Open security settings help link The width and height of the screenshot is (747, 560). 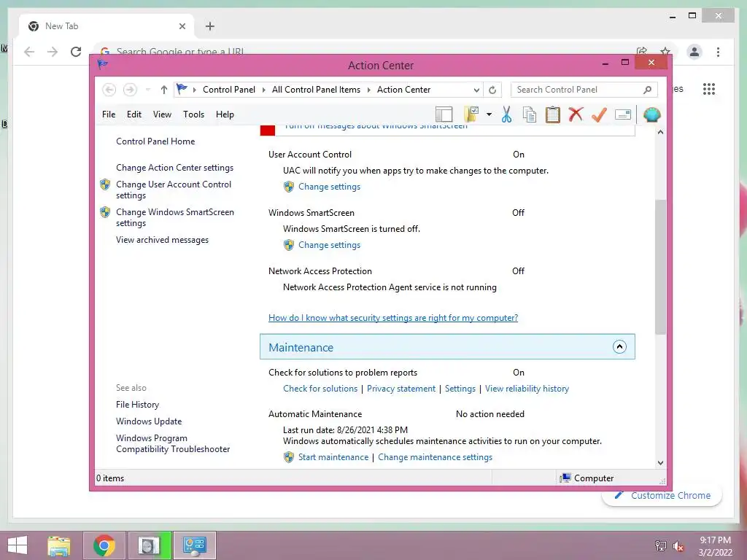pyautogui.click(x=393, y=318)
